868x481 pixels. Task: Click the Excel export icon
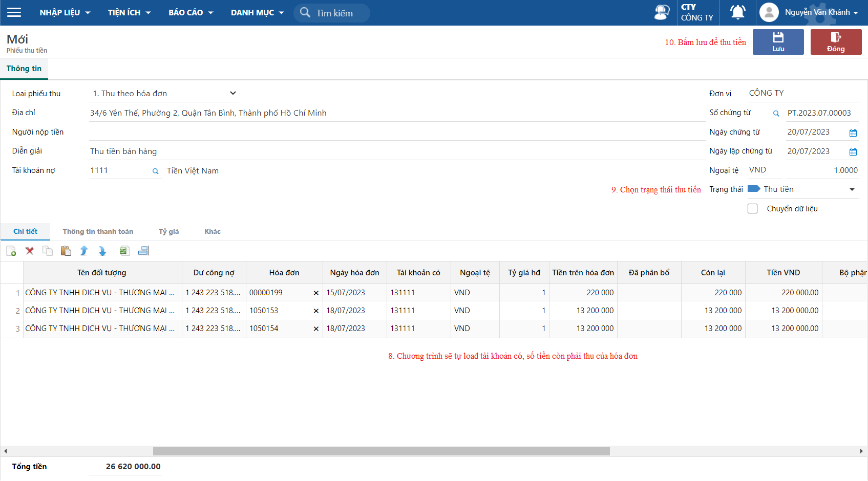tap(124, 251)
